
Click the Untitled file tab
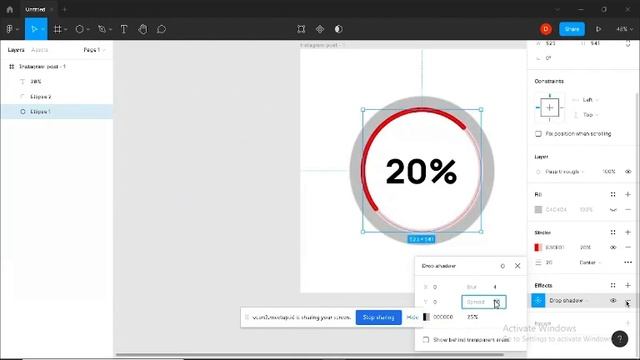[35, 9]
